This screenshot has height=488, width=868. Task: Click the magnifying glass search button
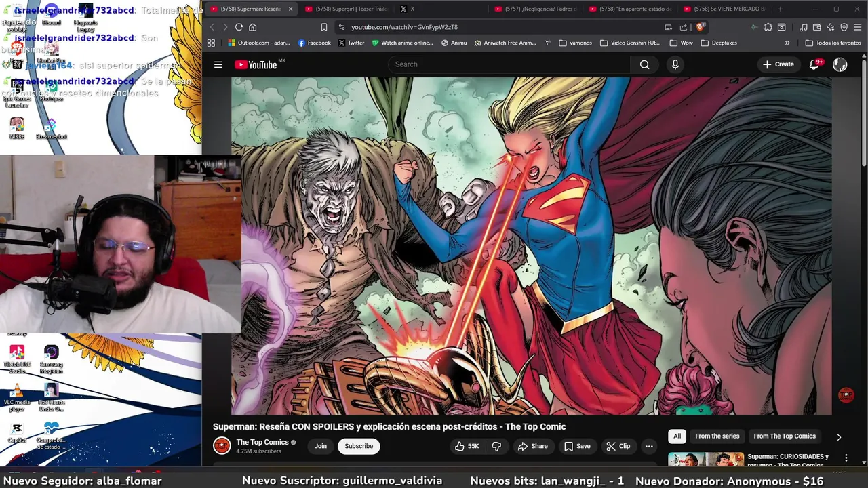(x=644, y=64)
